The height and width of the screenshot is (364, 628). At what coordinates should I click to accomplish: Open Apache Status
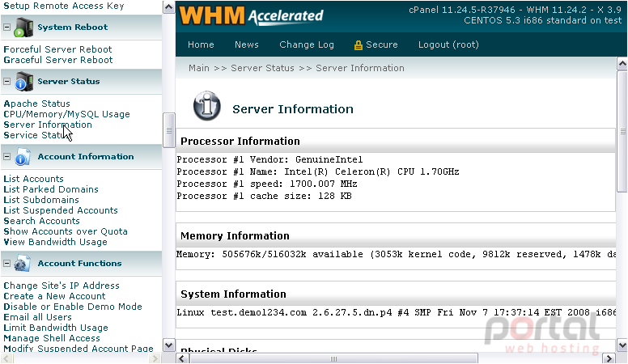pyautogui.click(x=37, y=104)
